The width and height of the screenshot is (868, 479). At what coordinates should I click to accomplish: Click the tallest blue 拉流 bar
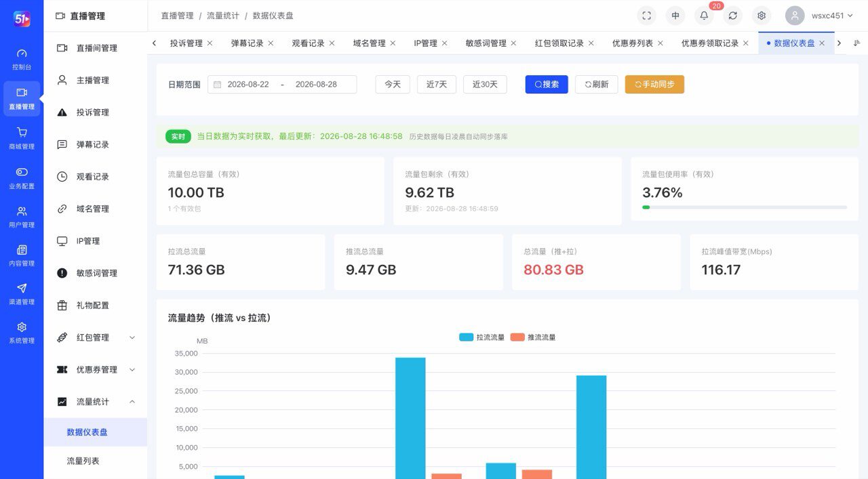click(410, 418)
